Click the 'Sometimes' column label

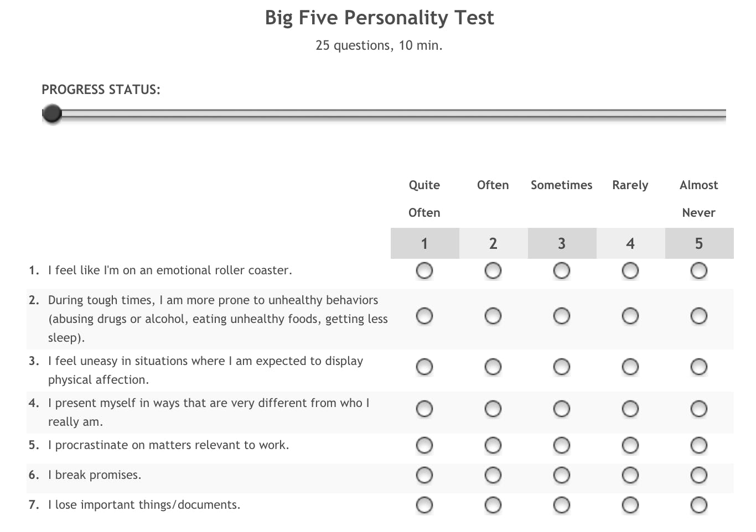(561, 185)
